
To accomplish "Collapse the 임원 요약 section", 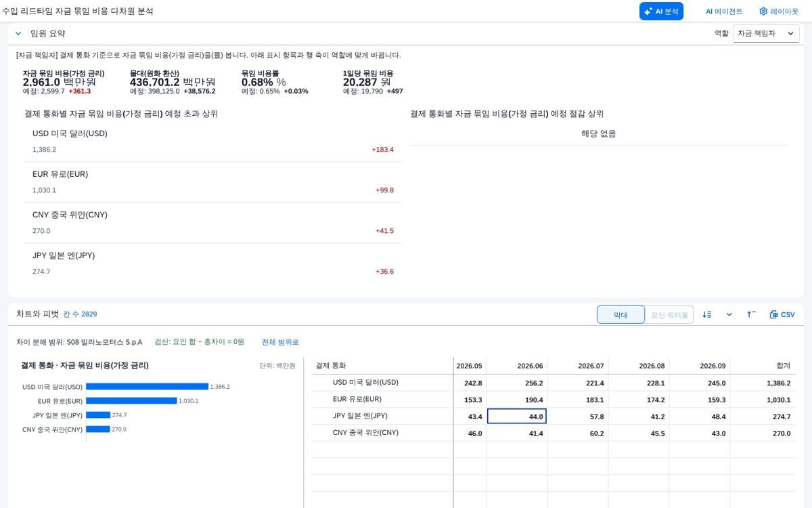I will point(18,33).
